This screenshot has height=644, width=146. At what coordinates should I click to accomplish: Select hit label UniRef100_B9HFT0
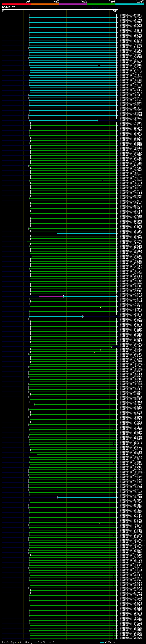tap(131, 85)
